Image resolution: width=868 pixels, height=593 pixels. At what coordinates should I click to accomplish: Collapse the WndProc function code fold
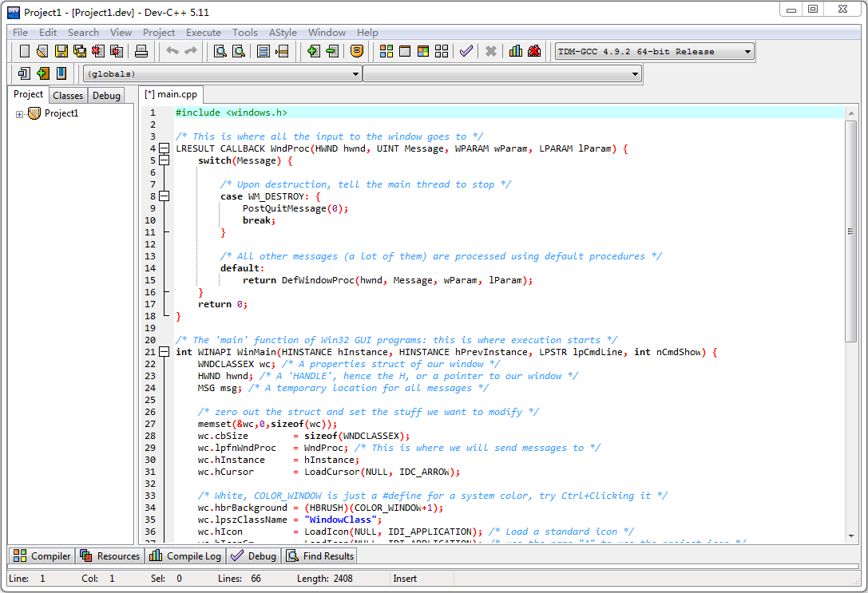point(164,148)
